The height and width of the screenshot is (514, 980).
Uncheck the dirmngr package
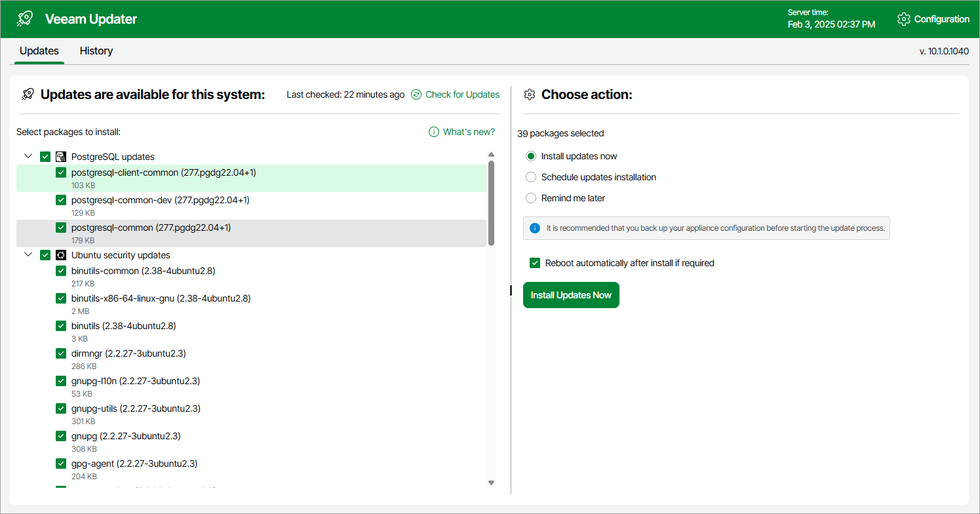(x=61, y=353)
